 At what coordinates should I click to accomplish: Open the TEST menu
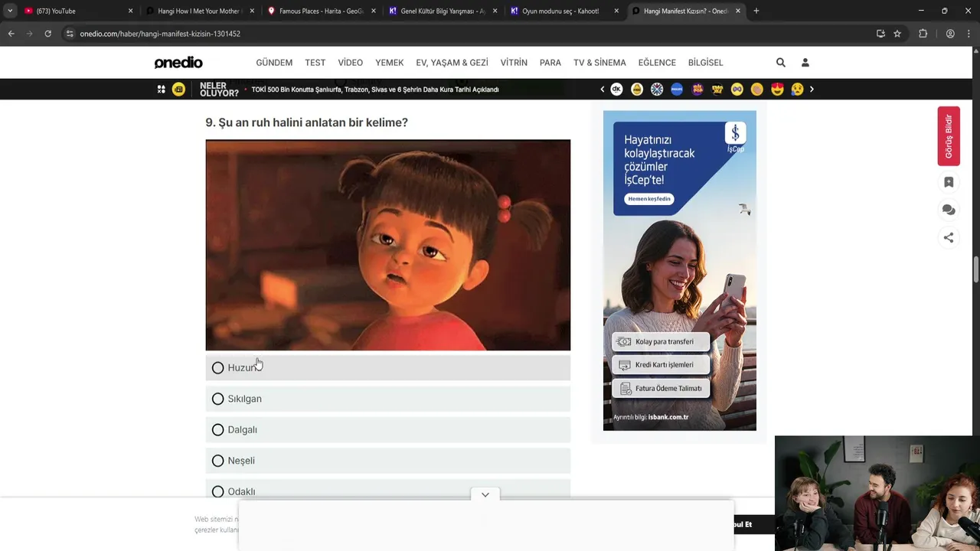coord(315,63)
